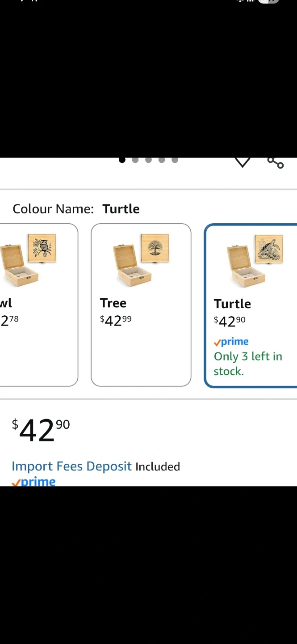The width and height of the screenshot is (297, 644).
Task: Choose the Tree colour option
Action: 141,304
